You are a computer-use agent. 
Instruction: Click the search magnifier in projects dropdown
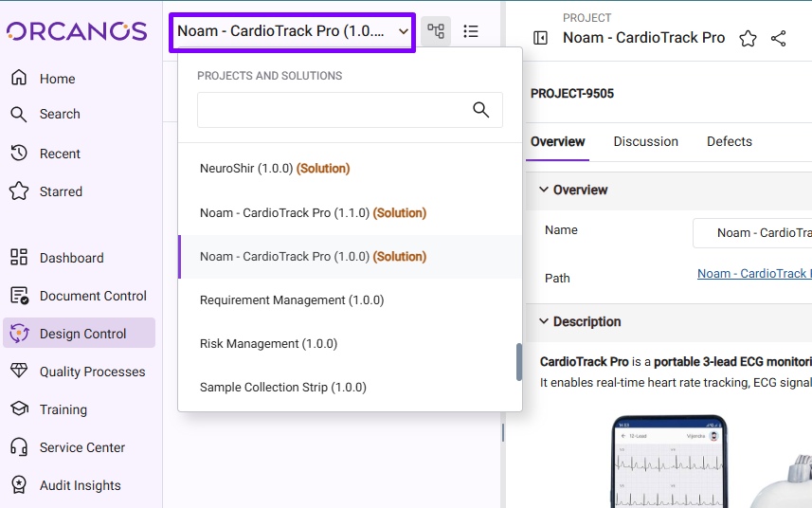pos(481,110)
